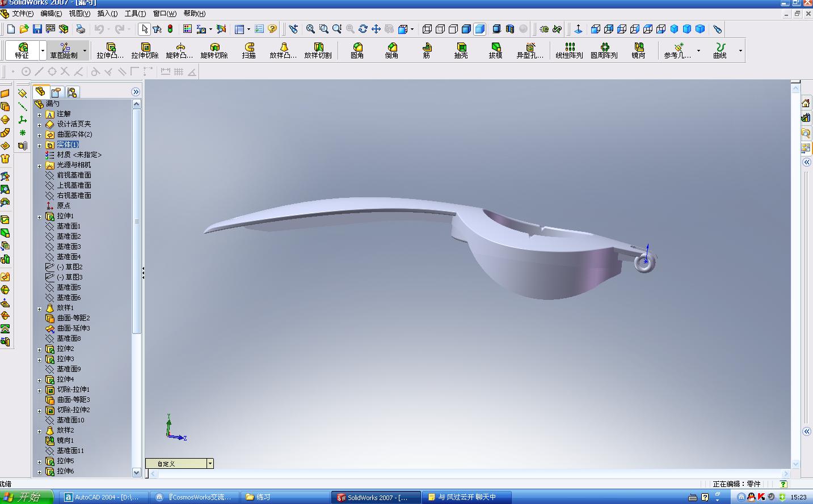Click the Plane reference geometry icon
The image size is (813, 504).
click(x=22, y=93)
